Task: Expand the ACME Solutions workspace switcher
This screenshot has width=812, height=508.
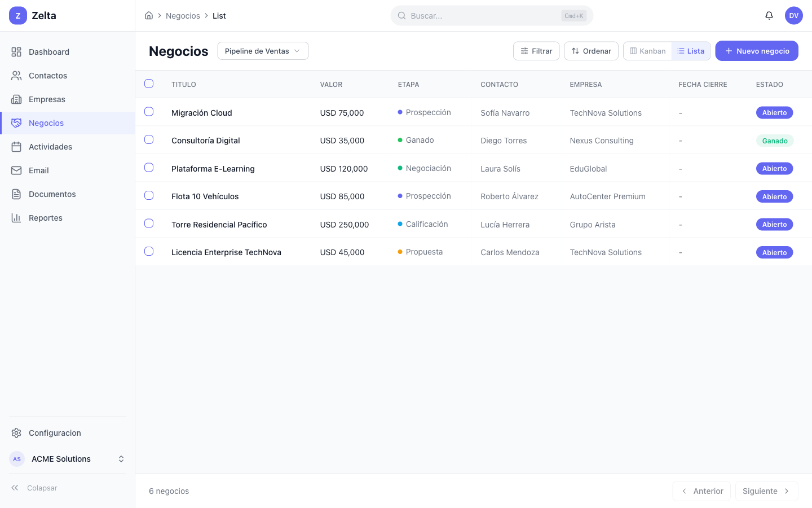Action: 121,459
